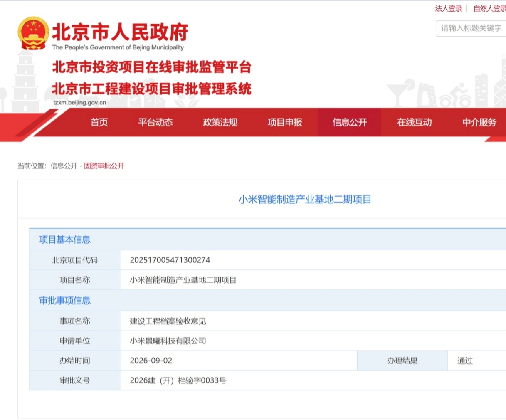The width and height of the screenshot is (506, 420).
Task: Click the 审批文号 label cell
Action: click(x=75, y=380)
